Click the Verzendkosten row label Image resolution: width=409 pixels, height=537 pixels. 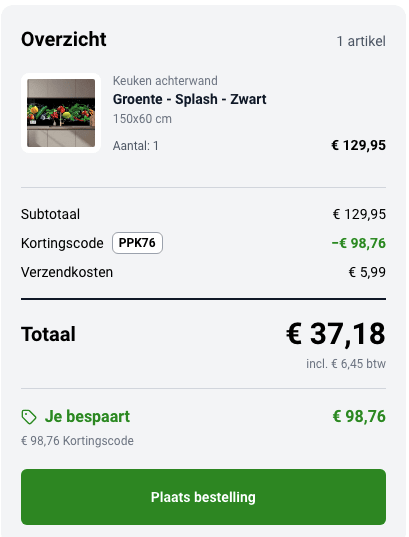tap(67, 272)
